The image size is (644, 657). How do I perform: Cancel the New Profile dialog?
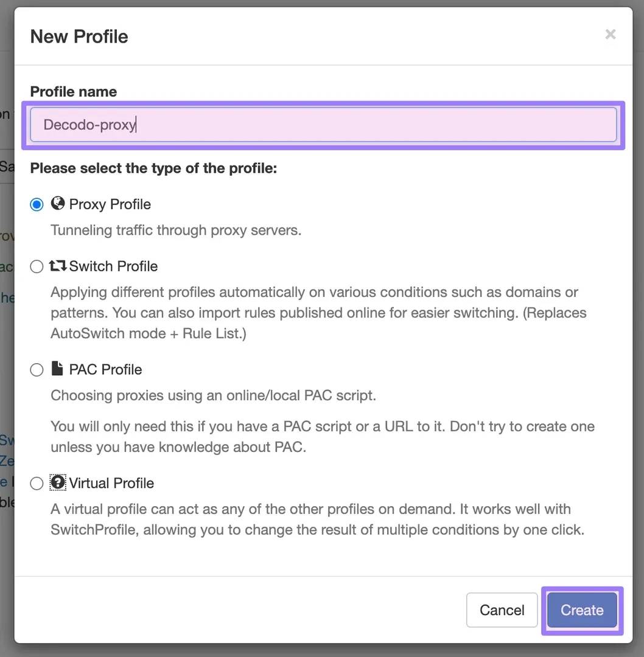pyautogui.click(x=502, y=610)
